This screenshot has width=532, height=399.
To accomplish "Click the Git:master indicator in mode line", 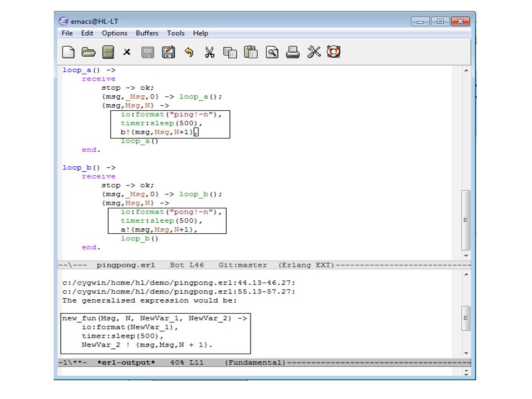I will 243,265.
